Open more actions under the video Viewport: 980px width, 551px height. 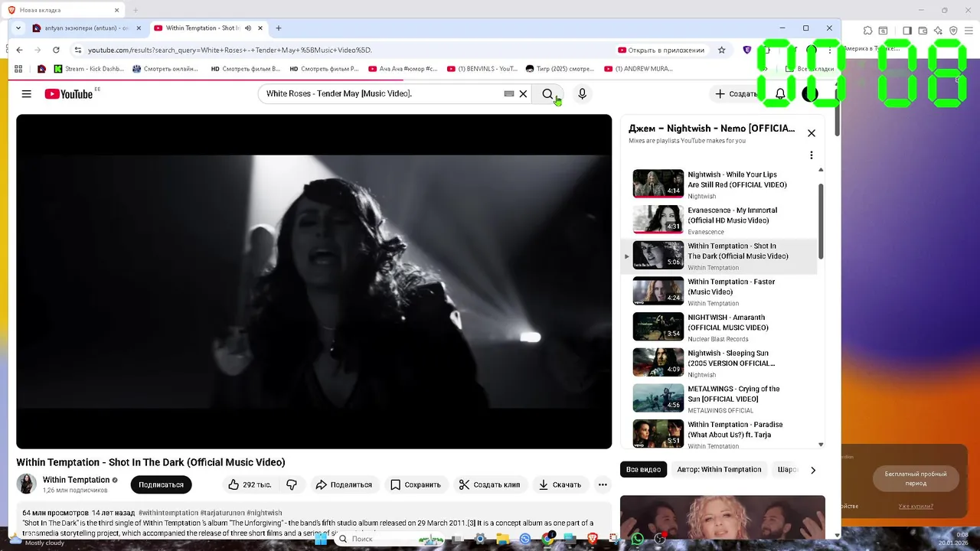[603, 484]
